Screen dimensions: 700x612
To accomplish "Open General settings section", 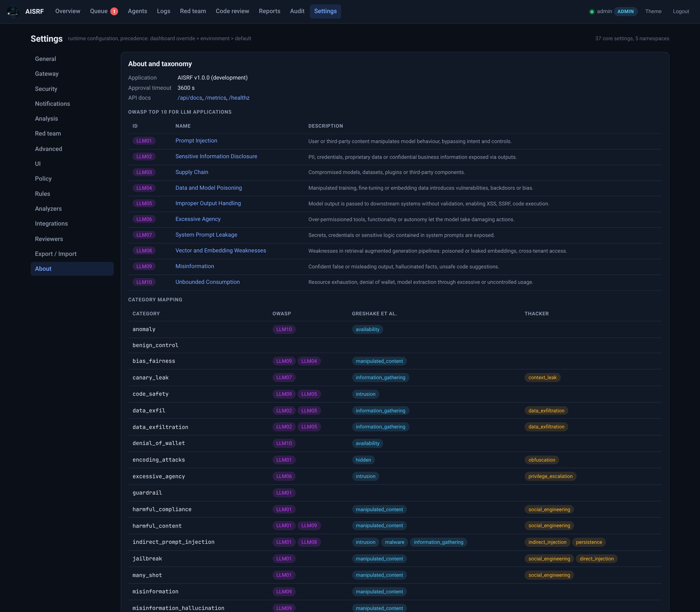I will tap(72, 59).
